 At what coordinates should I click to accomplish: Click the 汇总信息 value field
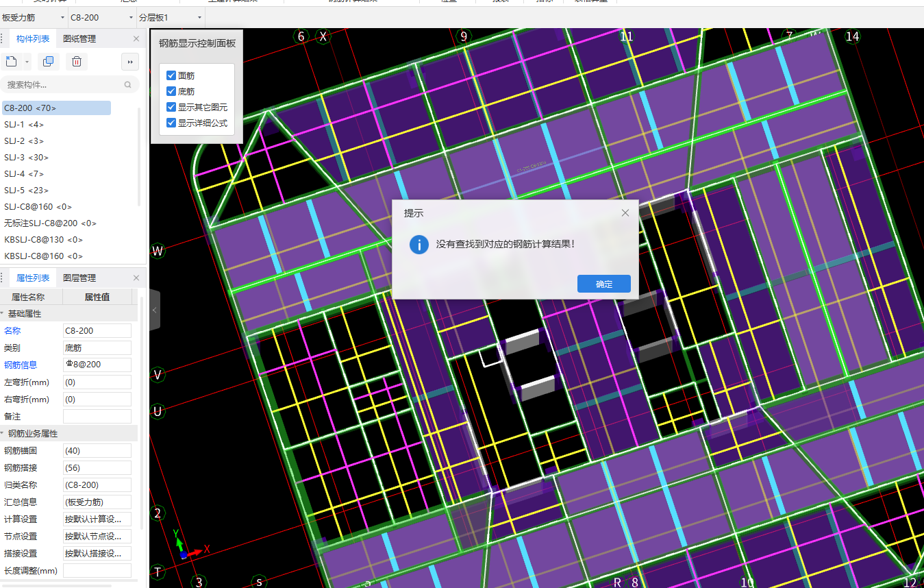point(97,502)
